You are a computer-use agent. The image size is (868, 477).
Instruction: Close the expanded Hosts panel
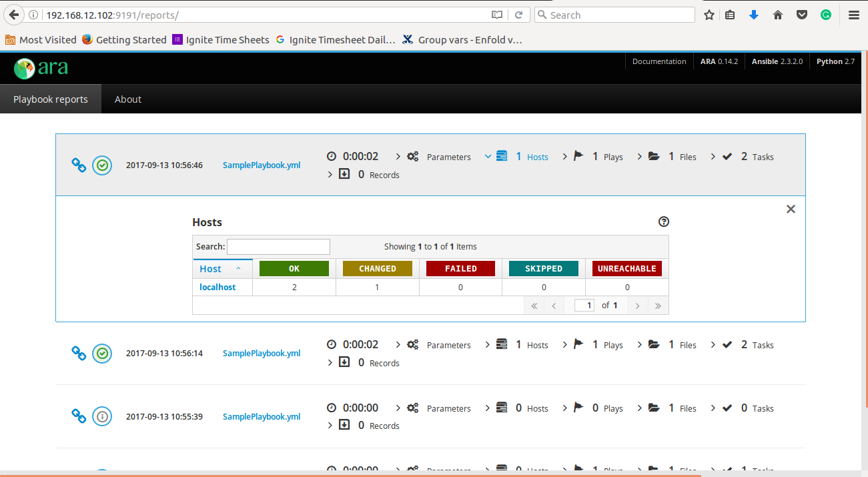click(791, 209)
